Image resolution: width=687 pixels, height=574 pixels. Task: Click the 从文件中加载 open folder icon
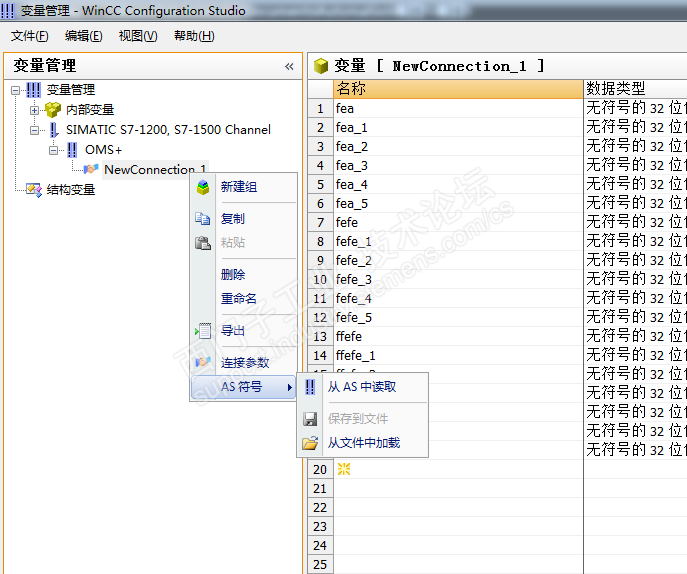click(310, 443)
